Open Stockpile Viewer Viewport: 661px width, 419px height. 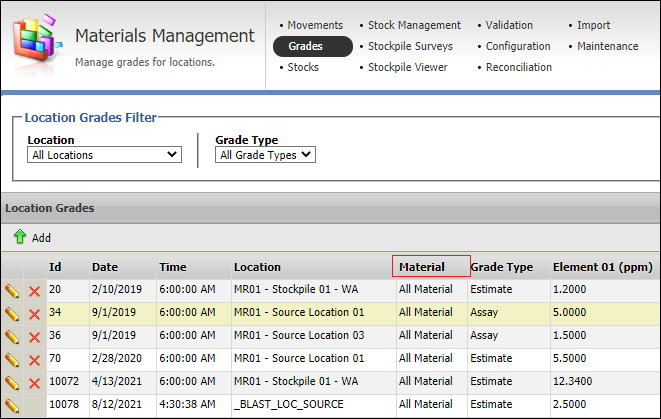(408, 67)
